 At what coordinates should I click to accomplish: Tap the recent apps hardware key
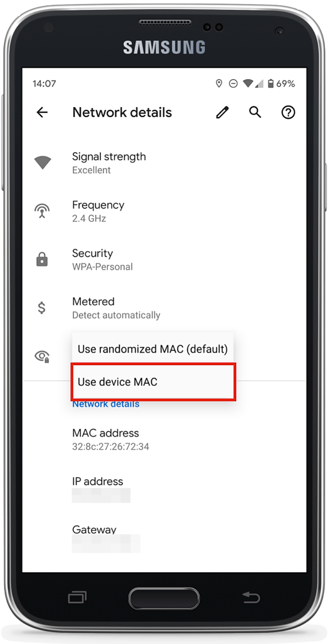(x=77, y=597)
